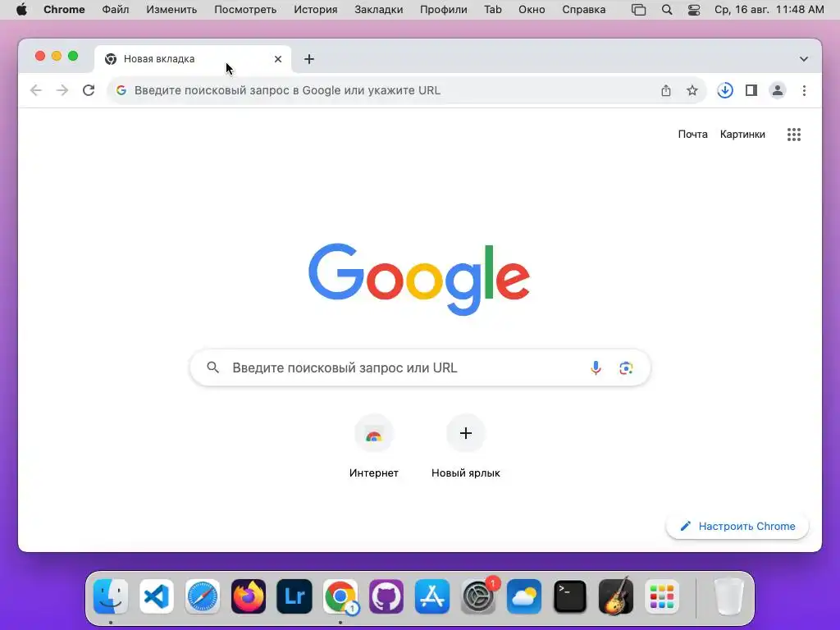Open the История menu
840x630 pixels.
tap(316, 10)
